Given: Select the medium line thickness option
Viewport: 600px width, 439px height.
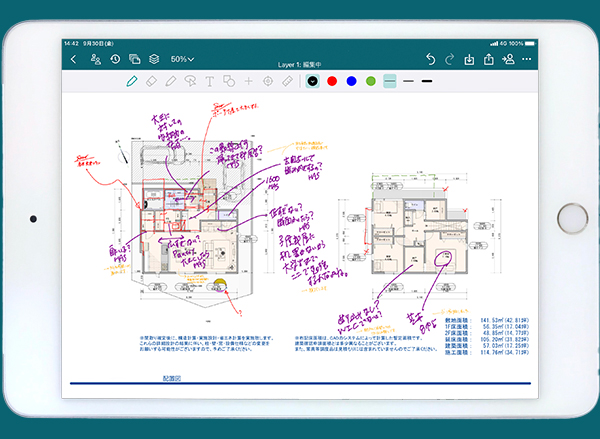Looking at the screenshot, I should [408, 80].
